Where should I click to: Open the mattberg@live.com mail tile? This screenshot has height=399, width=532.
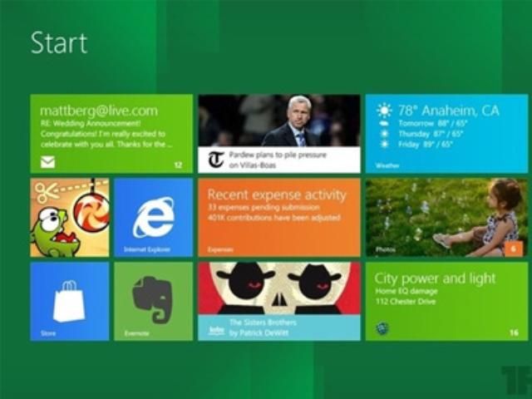[x=111, y=134]
